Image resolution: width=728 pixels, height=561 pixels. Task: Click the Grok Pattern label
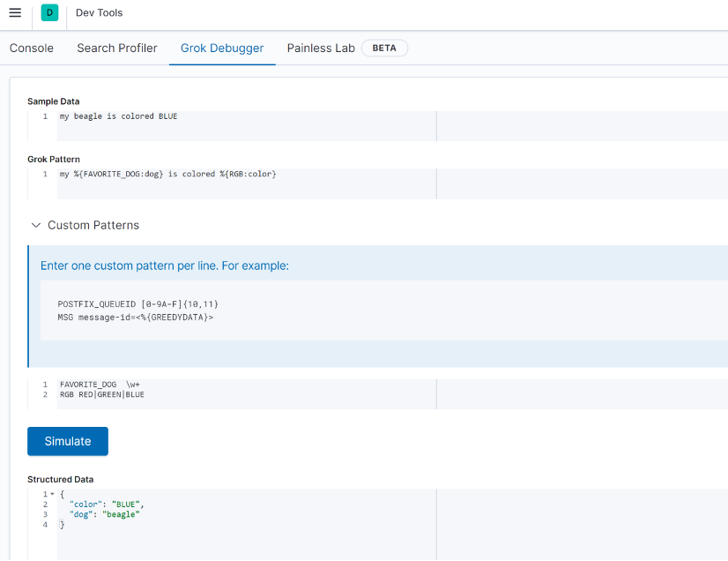[54, 159]
